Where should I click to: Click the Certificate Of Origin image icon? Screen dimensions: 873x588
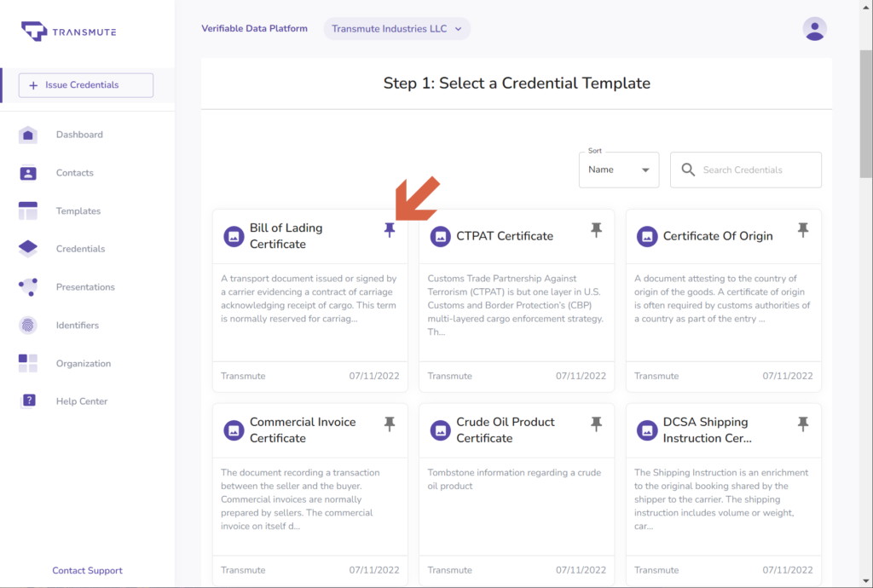[647, 236]
